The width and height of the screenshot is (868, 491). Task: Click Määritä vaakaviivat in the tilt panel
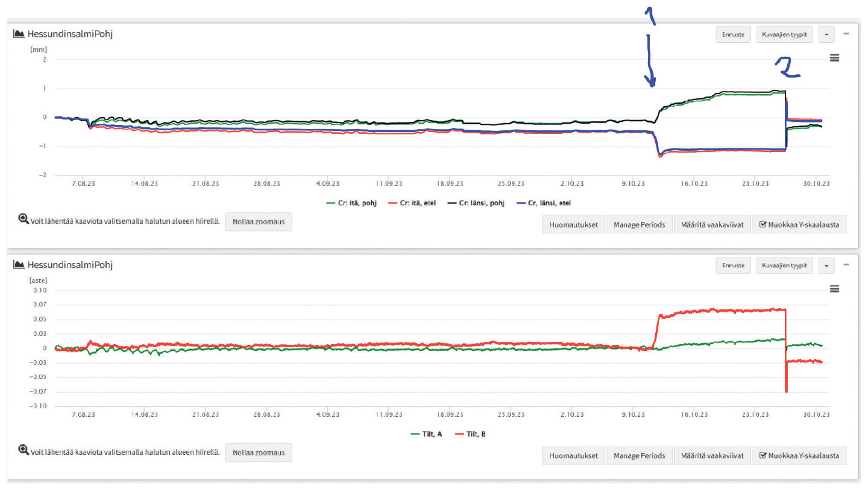(x=712, y=455)
